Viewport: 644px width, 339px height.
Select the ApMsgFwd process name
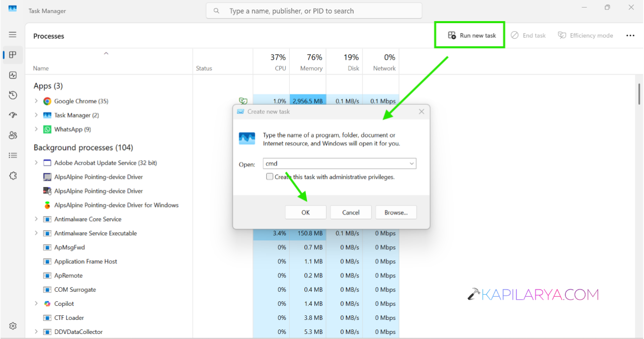(69, 247)
